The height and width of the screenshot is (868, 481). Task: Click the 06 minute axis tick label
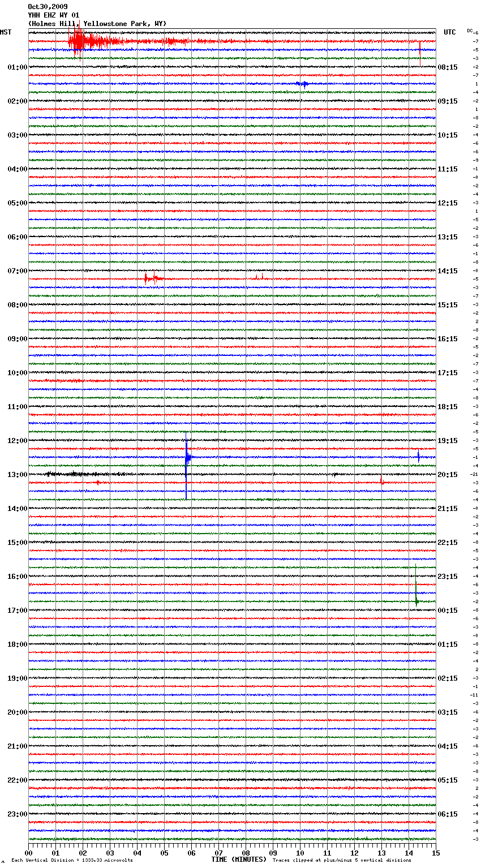[192, 853]
